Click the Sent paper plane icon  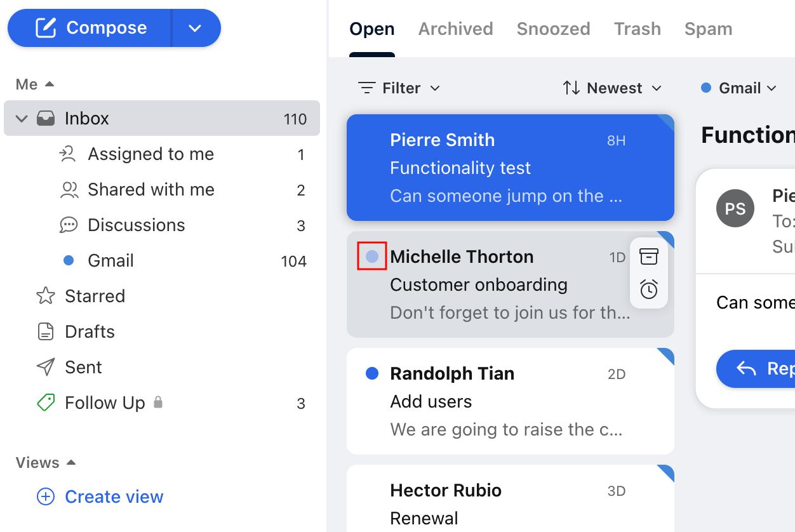pos(45,366)
